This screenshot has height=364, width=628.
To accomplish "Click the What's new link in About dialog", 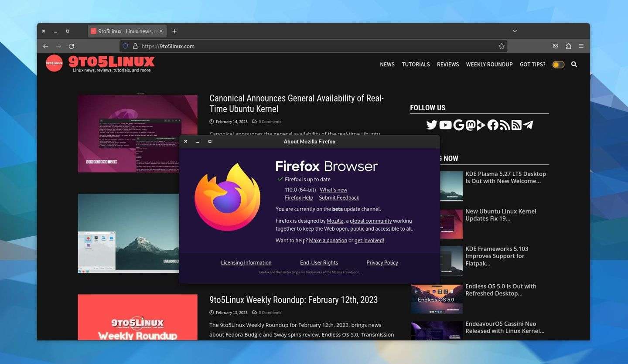I will pyautogui.click(x=333, y=190).
